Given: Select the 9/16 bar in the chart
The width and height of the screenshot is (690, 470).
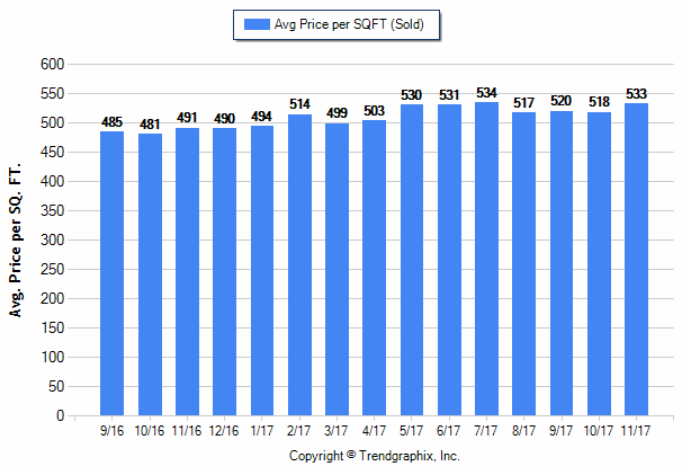Looking at the screenshot, I should (x=112, y=273).
